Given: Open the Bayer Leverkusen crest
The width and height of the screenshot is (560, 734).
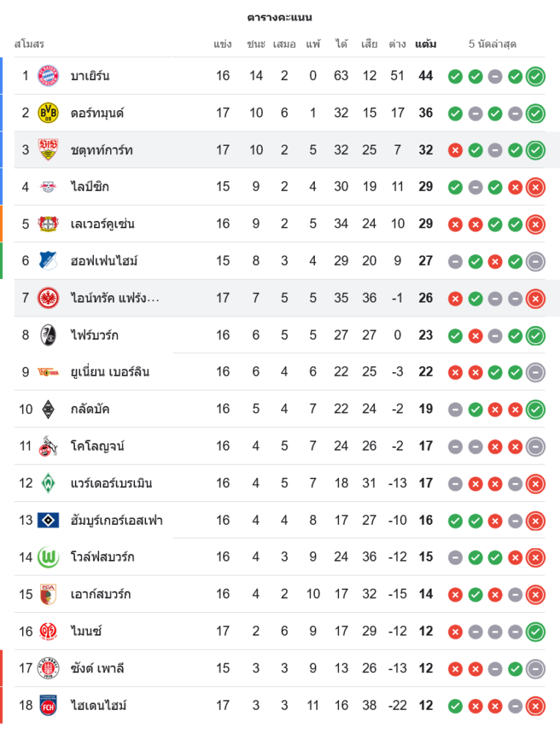Looking at the screenshot, I should pos(48,224).
